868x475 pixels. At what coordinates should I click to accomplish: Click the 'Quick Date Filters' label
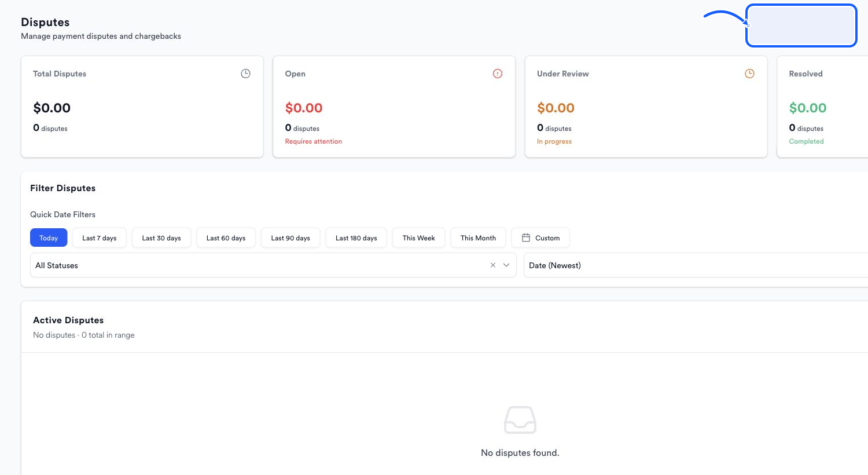62,214
